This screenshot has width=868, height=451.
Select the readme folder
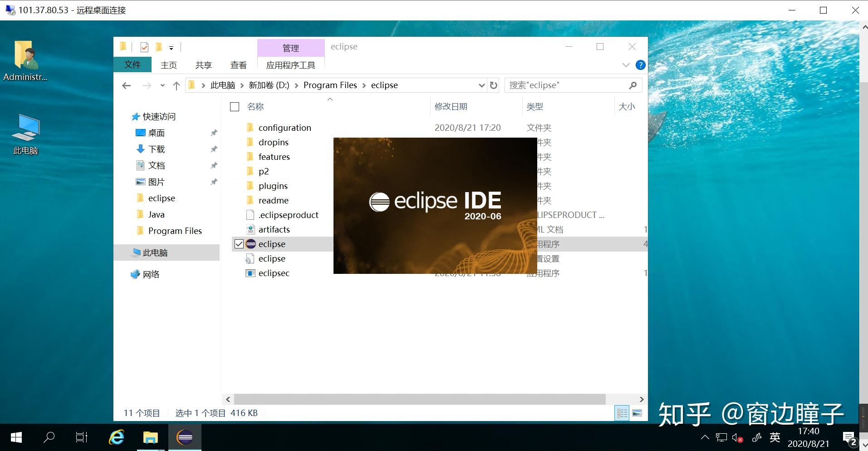point(274,200)
